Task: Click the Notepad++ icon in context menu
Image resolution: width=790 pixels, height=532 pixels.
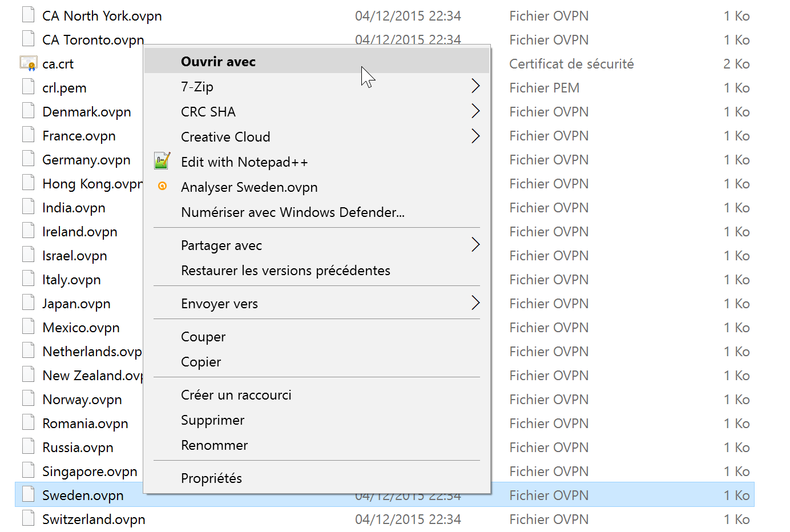Action: point(162,162)
